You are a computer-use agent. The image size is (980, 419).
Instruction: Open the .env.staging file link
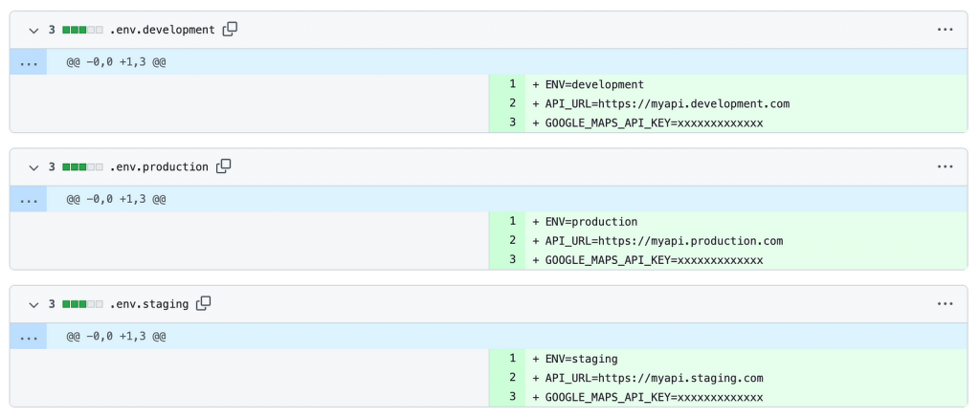pyautogui.click(x=148, y=304)
